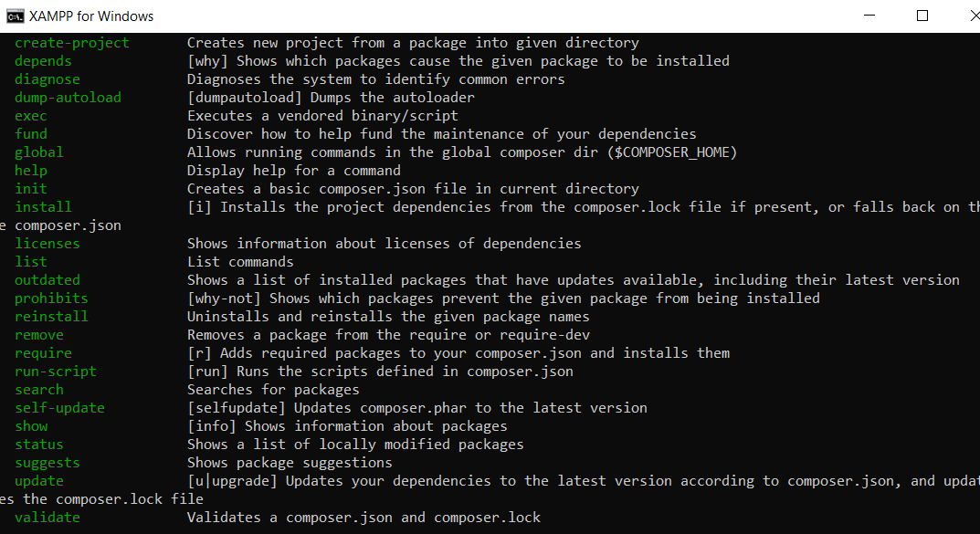The image size is (980, 534).
Task: Click the outdated command entry
Action: click(x=47, y=280)
